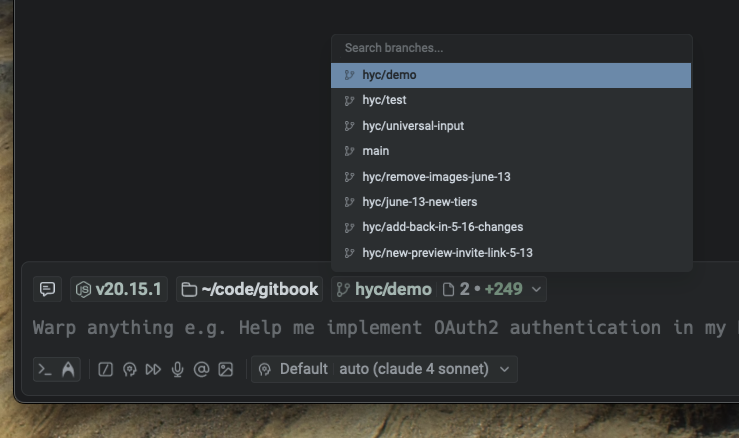The image size is (739, 438).
Task: Select hyc/remove-images-june-13 branch
Action: point(436,177)
